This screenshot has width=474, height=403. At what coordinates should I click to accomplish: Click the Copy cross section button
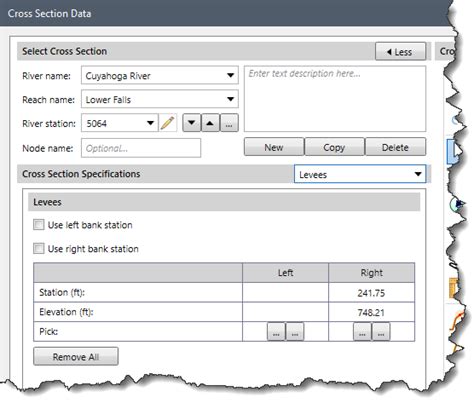click(x=334, y=147)
